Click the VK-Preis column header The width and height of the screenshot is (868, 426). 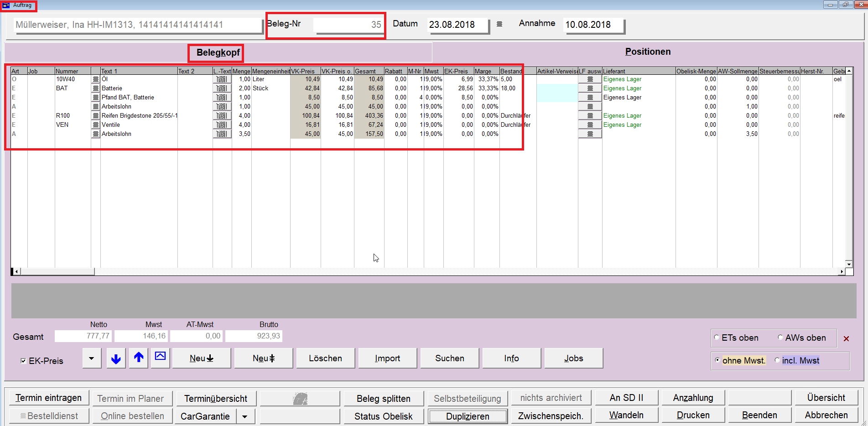pos(306,71)
